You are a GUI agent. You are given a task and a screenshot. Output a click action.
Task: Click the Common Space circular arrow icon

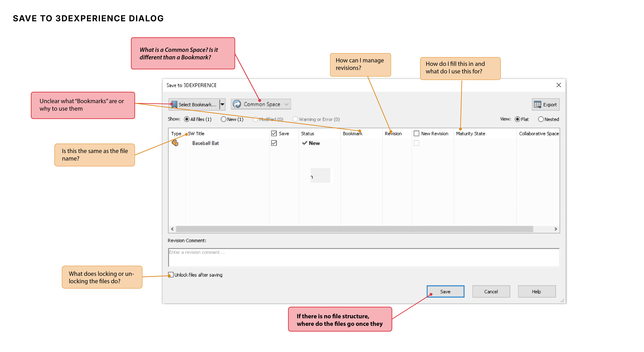coord(237,104)
